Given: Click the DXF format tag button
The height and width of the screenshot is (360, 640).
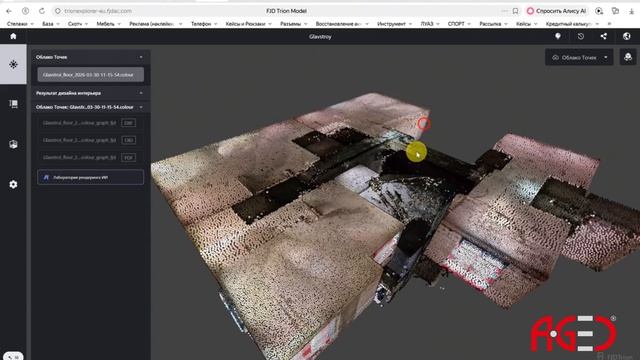Looking at the screenshot, I should click(x=128, y=123).
